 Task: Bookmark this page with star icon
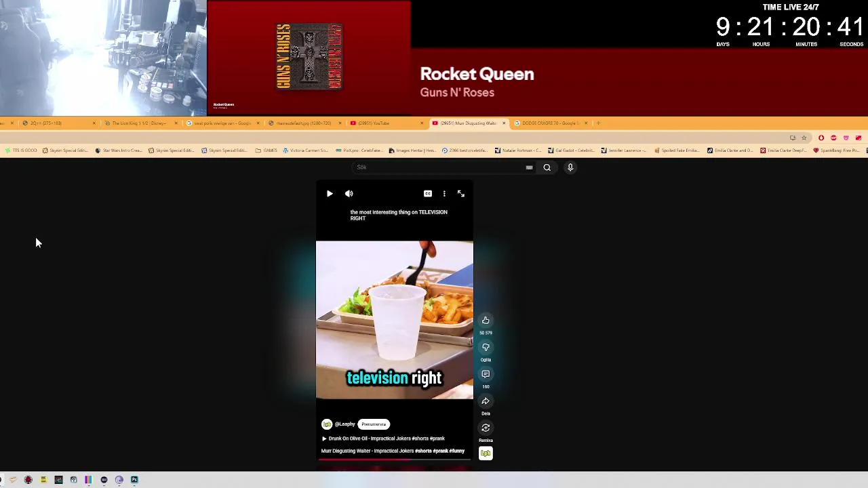(x=804, y=138)
